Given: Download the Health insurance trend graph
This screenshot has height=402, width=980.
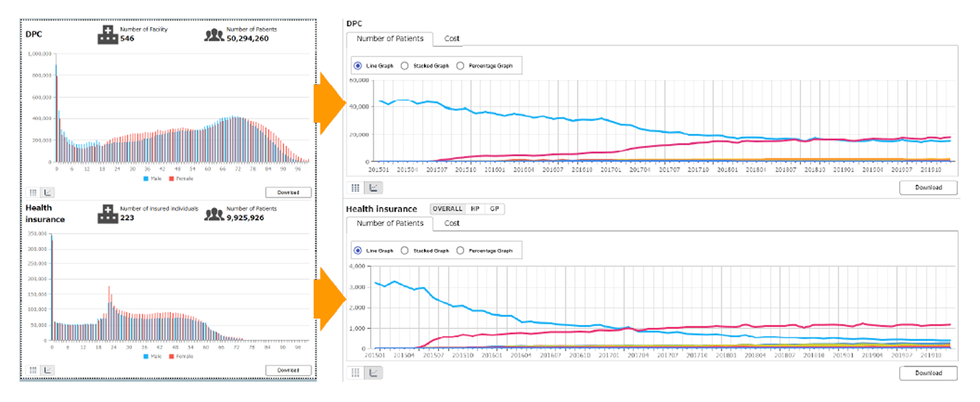Looking at the screenshot, I should coord(928,373).
